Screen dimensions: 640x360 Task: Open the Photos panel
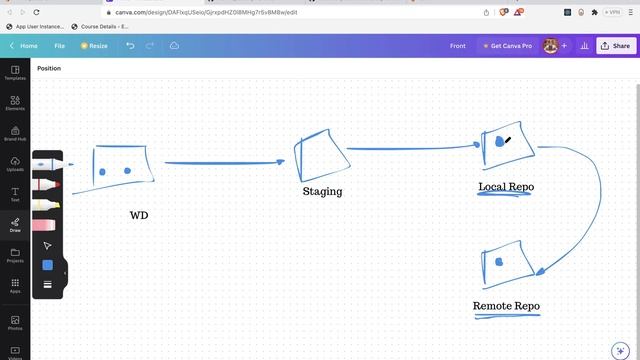[x=15, y=323]
